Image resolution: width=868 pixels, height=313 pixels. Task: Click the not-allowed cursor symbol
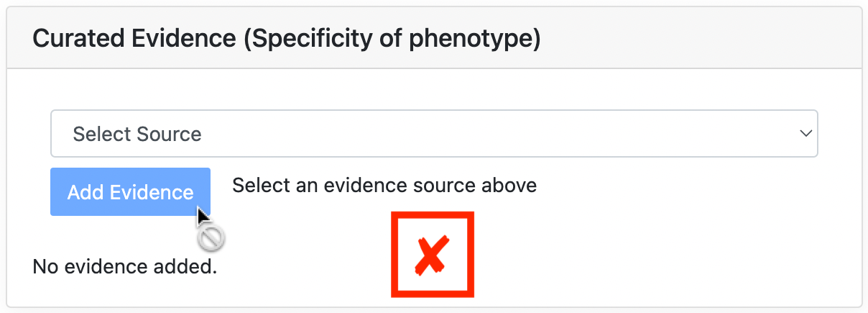212,237
